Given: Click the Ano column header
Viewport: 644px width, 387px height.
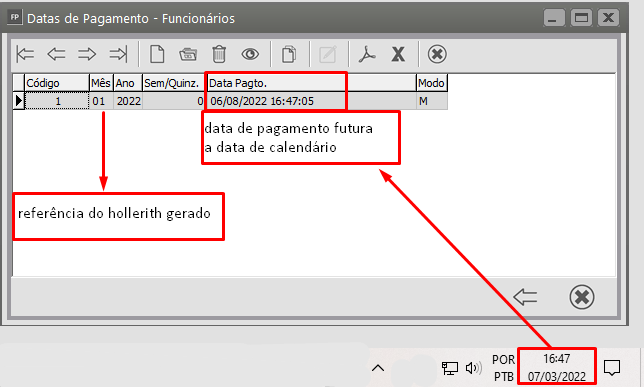Looking at the screenshot, I should [x=128, y=83].
